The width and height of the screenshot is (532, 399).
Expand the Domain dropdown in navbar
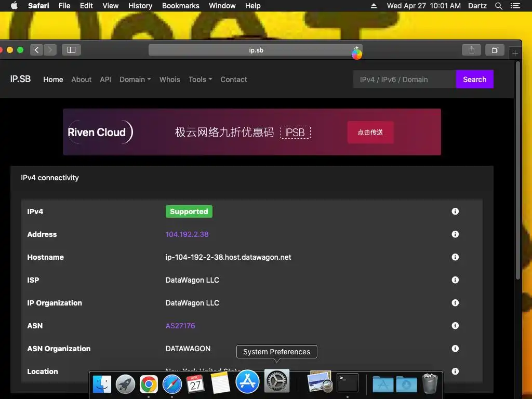click(x=135, y=79)
